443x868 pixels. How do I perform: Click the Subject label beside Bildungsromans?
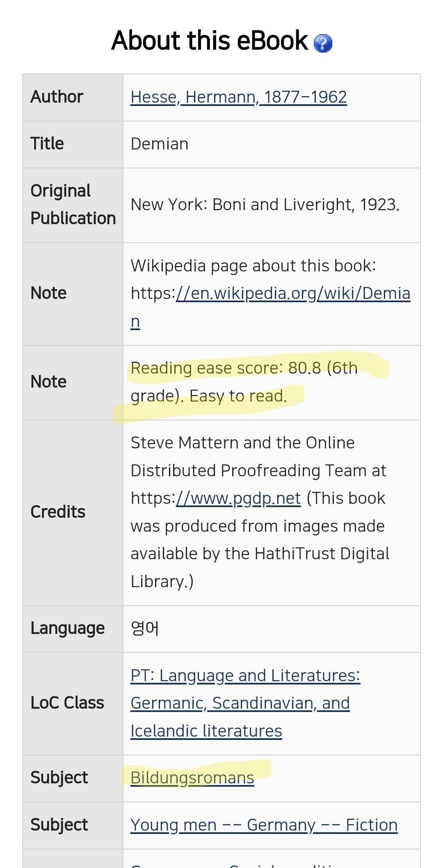pyautogui.click(x=59, y=778)
